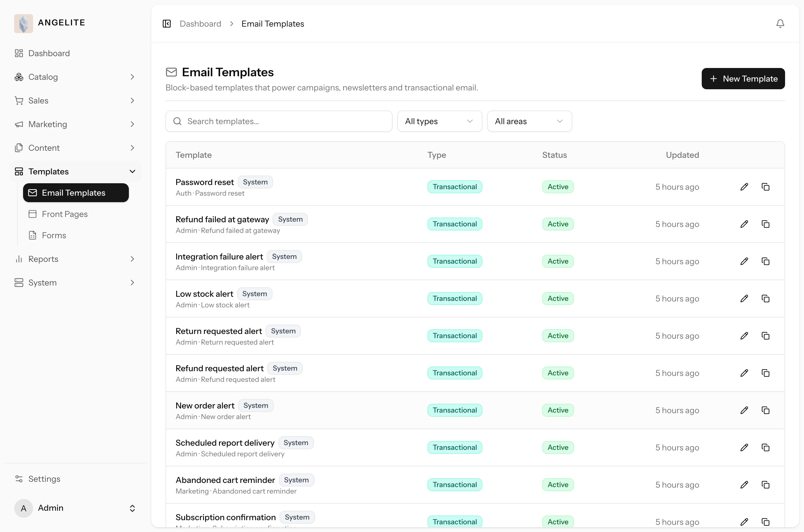Click the System badge on Password reset

click(x=255, y=182)
